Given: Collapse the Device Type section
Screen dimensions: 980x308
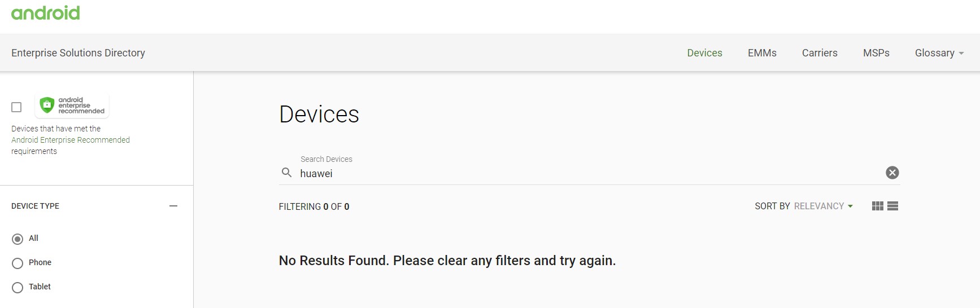Looking at the screenshot, I should 173,206.
